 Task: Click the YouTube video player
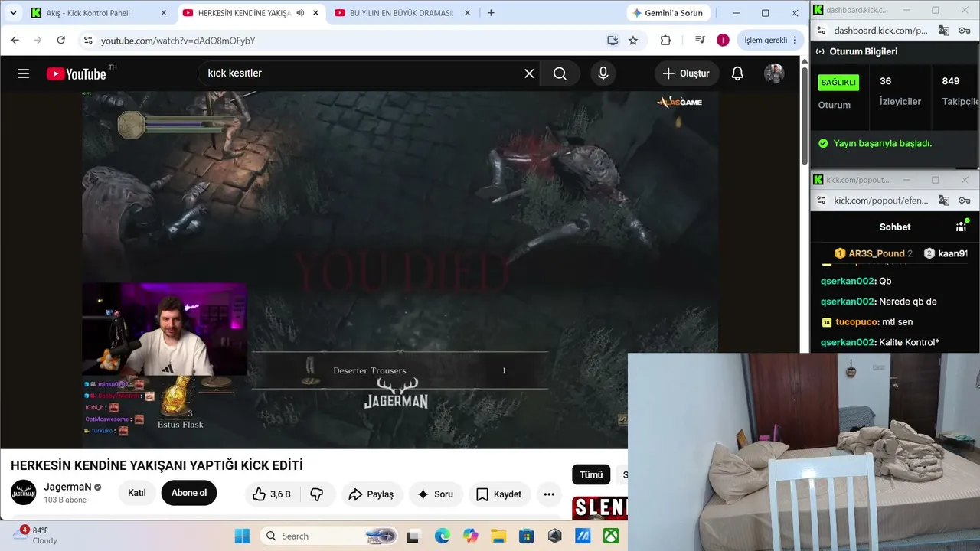click(x=400, y=269)
